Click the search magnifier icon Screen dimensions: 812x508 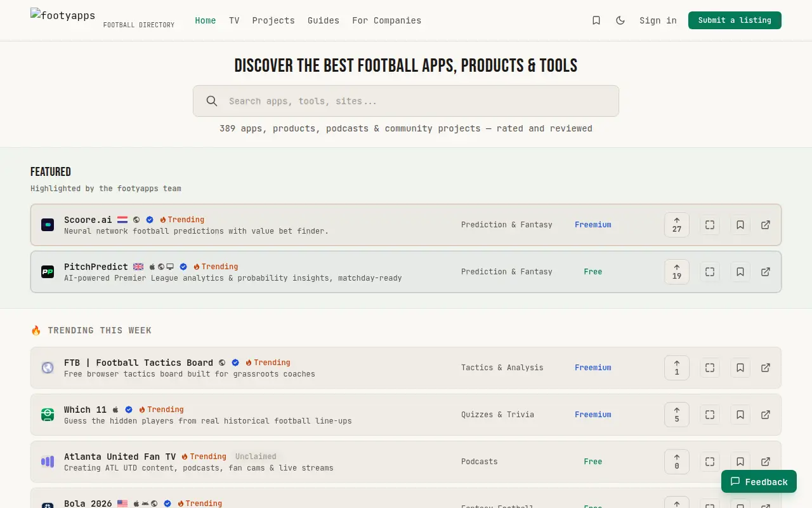coord(212,101)
